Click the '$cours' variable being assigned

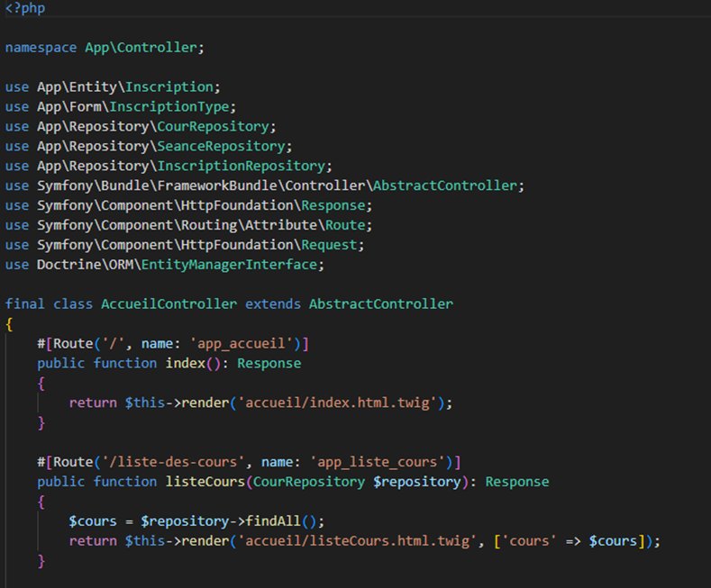point(93,521)
